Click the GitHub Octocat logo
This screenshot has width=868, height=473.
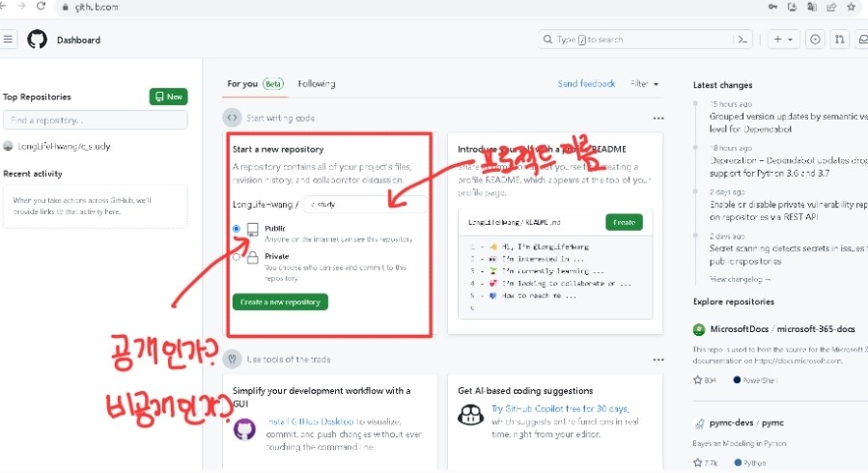pyautogui.click(x=37, y=40)
